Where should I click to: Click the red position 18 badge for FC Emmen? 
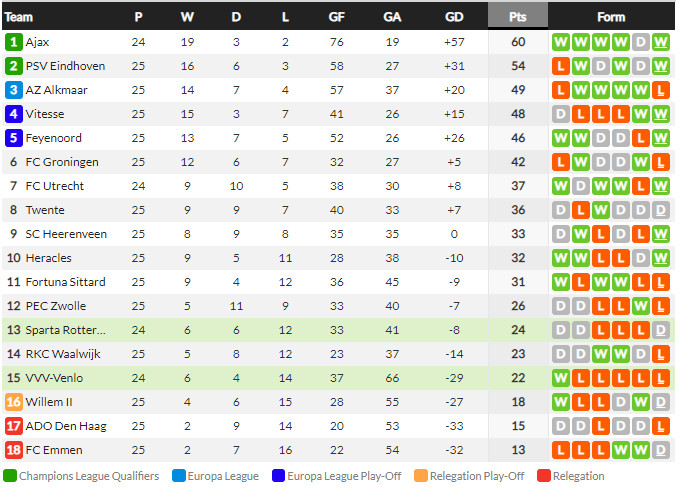click(x=14, y=450)
